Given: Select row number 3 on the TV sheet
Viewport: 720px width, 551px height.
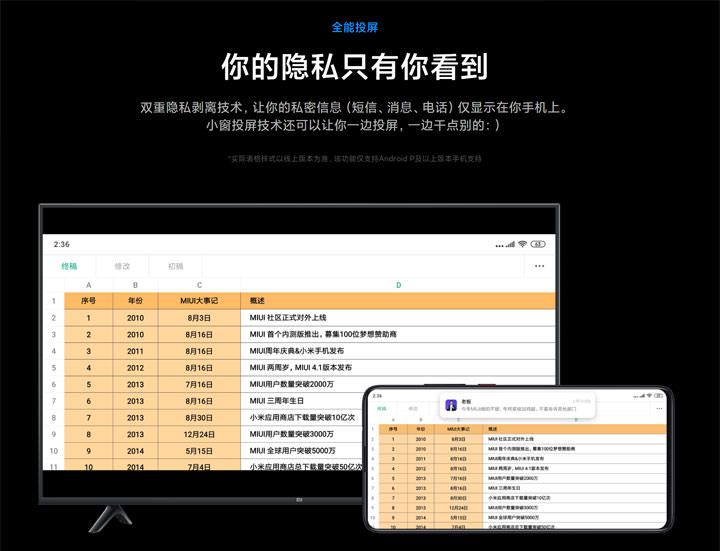Looking at the screenshot, I should pos(54,334).
